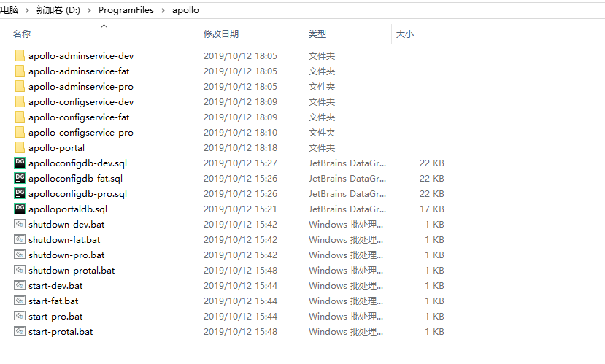The height and width of the screenshot is (364, 605).
Task: Click 1 KB size of shutdown-protal.bat
Action: pos(434,271)
